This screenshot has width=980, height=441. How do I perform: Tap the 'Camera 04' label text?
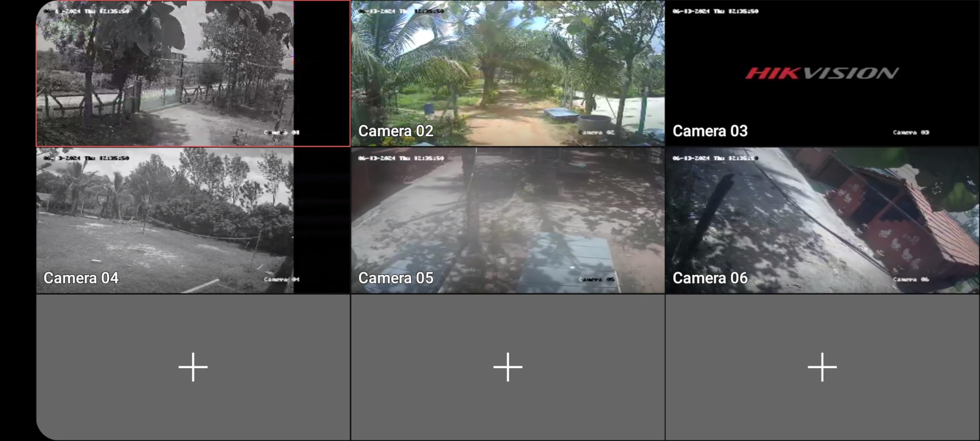[x=81, y=278]
